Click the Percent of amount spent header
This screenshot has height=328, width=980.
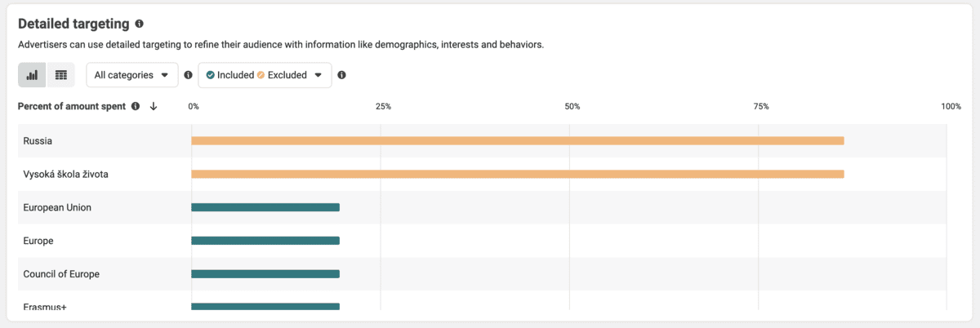(x=72, y=106)
